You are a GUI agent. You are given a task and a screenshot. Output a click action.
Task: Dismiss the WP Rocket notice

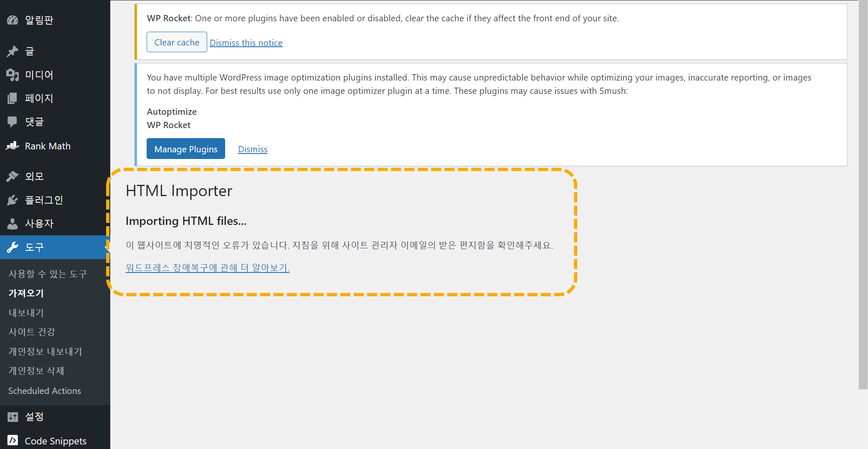[x=246, y=42]
